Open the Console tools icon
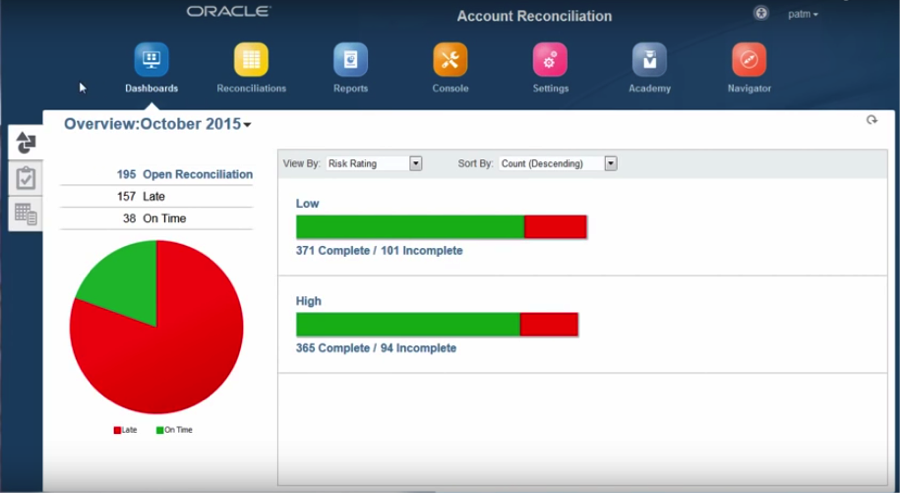 point(450,59)
